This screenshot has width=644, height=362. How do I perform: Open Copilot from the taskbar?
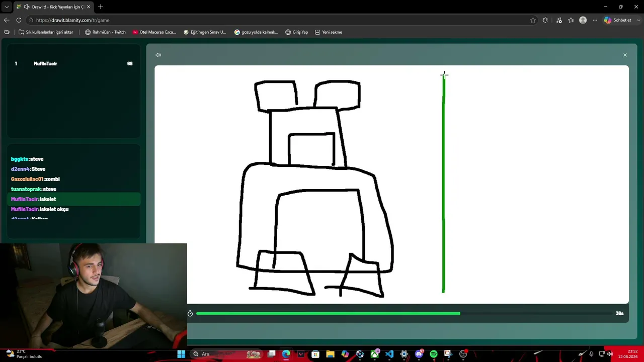[345, 354]
